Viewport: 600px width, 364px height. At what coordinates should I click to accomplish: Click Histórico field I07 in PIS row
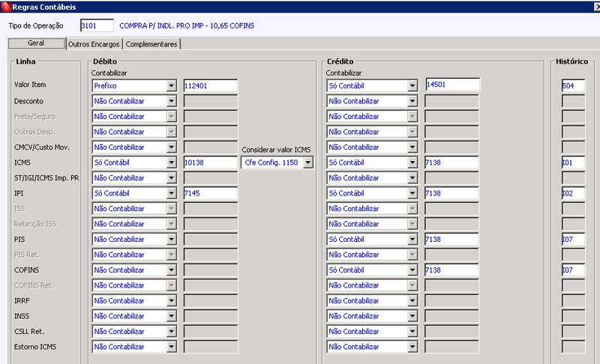[573, 240]
